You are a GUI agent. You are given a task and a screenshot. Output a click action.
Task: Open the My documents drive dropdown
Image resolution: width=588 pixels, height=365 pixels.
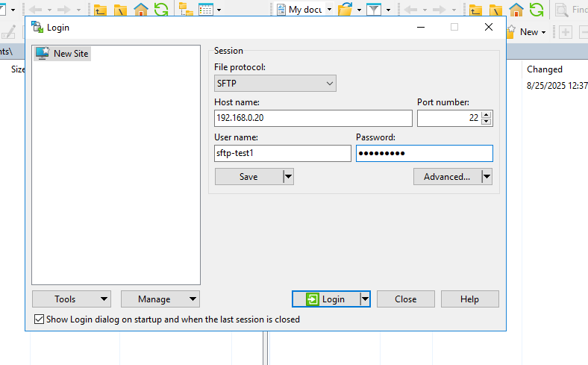pyautogui.click(x=329, y=10)
